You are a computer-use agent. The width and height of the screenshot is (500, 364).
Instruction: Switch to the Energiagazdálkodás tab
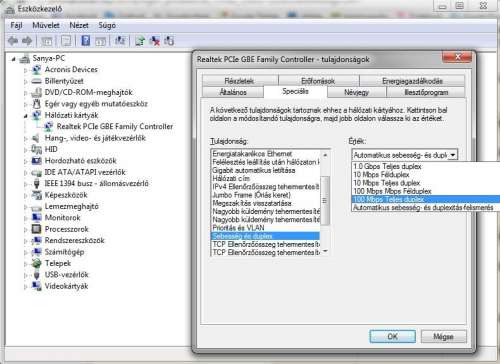(412, 81)
